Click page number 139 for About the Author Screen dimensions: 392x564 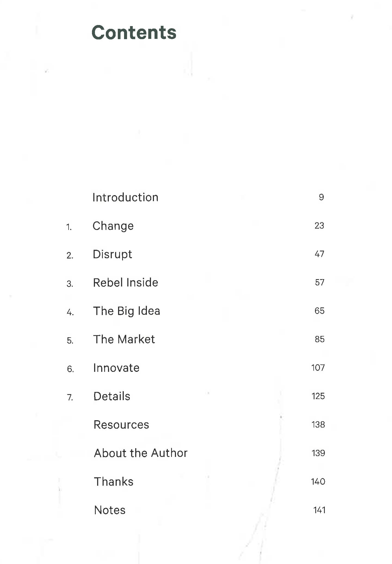[x=318, y=453]
